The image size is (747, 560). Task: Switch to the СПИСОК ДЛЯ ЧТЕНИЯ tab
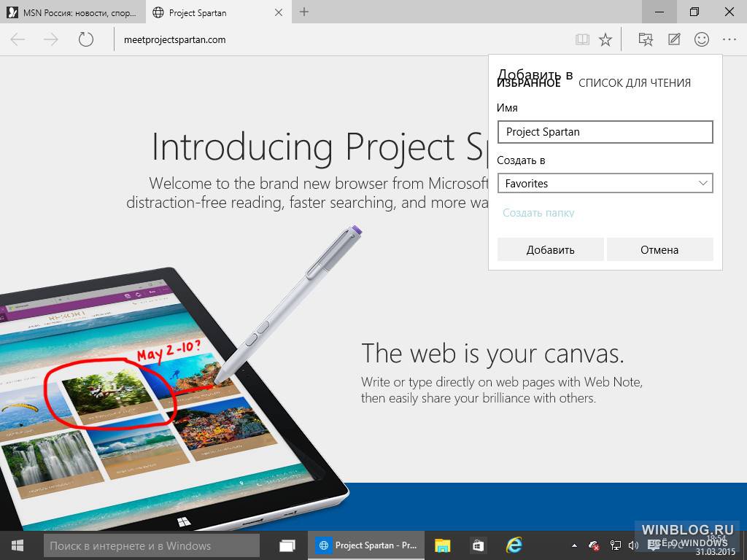[x=635, y=83]
